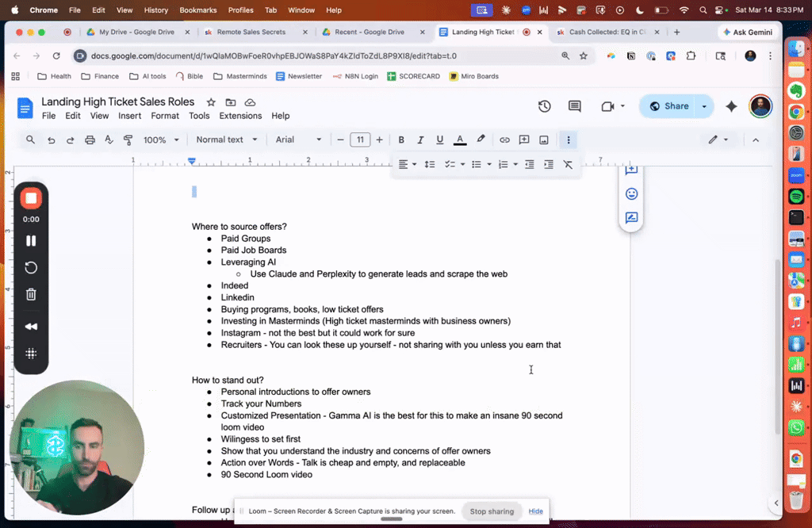Insert a link from toolbar
The height and width of the screenshot is (528, 812).
504,140
